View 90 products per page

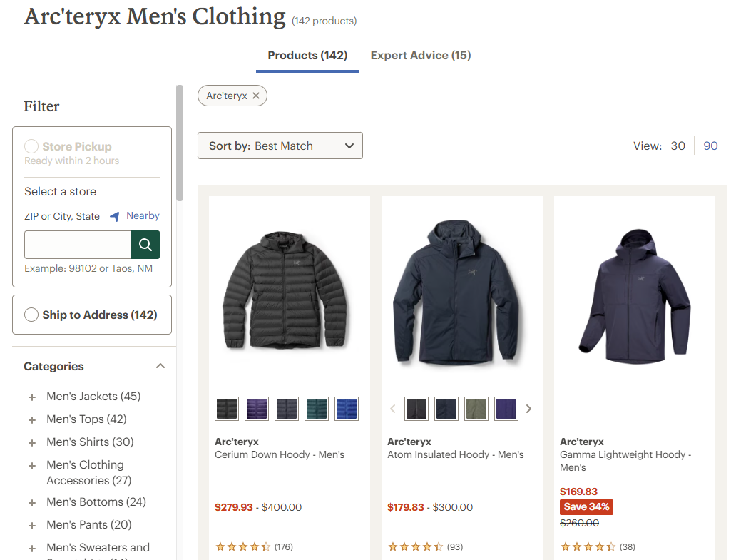click(710, 146)
